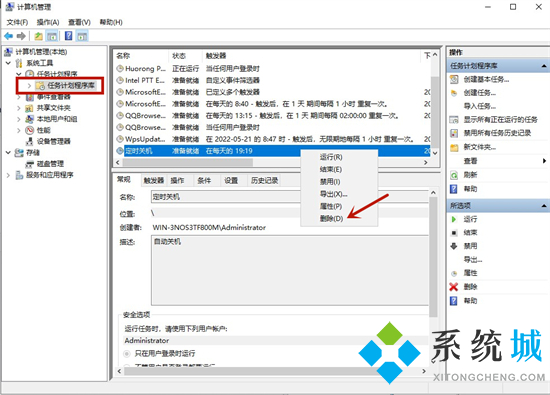Click the task list scroll-down arrow
Screen dimensions: 550x395
pyautogui.click(x=435, y=153)
